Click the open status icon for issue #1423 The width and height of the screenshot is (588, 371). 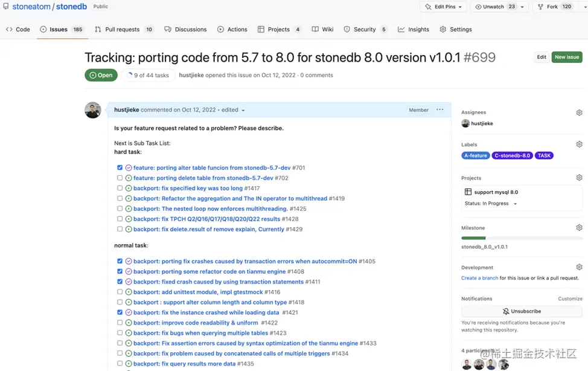click(128, 333)
